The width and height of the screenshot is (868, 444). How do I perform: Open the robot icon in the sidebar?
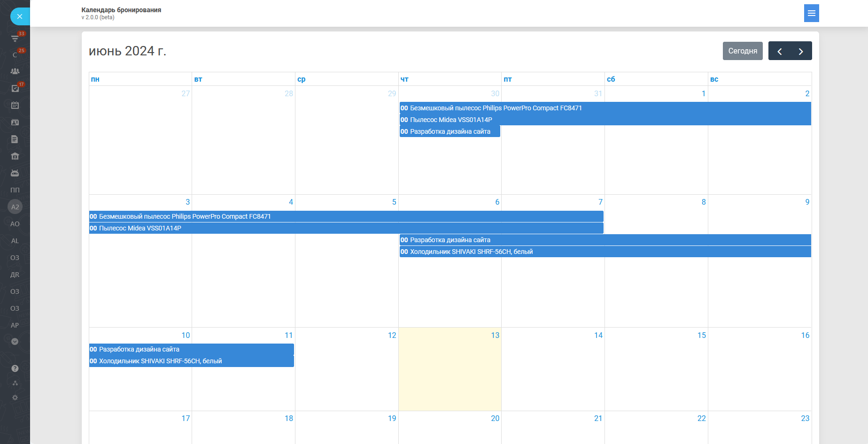click(15, 173)
